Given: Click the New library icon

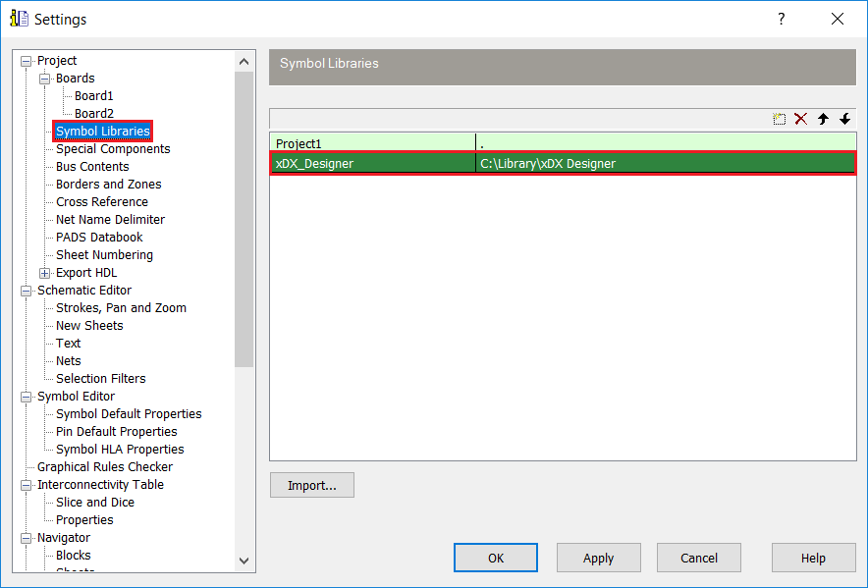Looking at the screenshot, I should pyautogui.click(x=779, y=119).
